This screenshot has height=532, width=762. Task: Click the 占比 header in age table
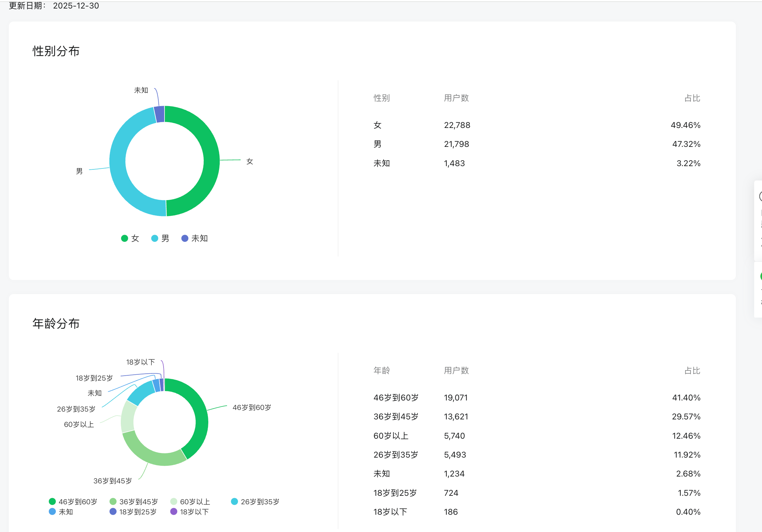692,370
